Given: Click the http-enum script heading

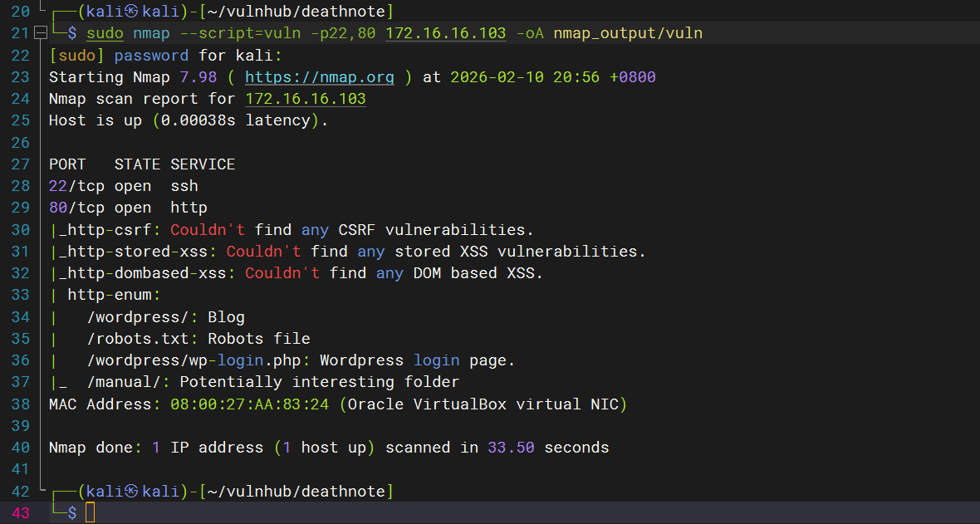Looking at the screenshot, I should pyautogui.click(x=113, y=296).
